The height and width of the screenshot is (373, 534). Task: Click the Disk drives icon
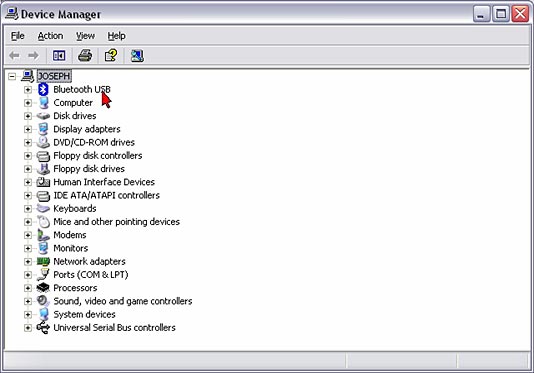[x=43, y=116]
